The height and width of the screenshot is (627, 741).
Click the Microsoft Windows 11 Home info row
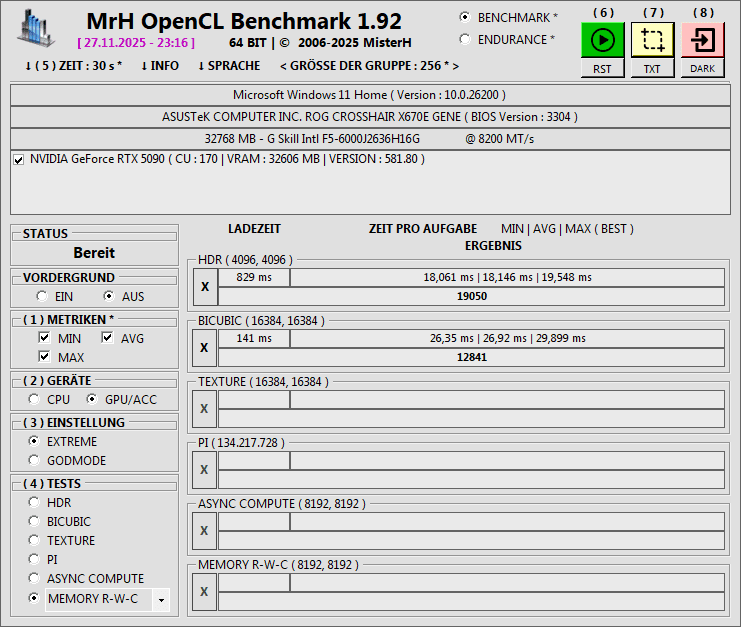(x=370, y=95)
